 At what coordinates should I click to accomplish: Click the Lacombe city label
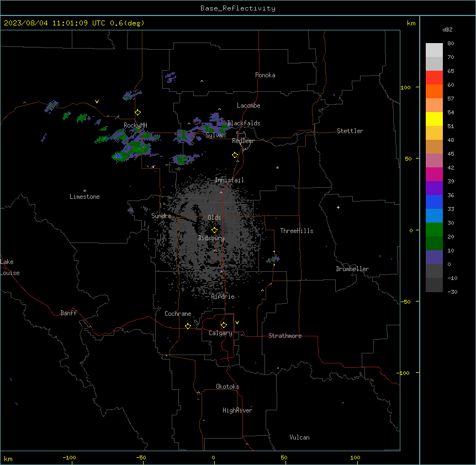(x=248, y=105)
